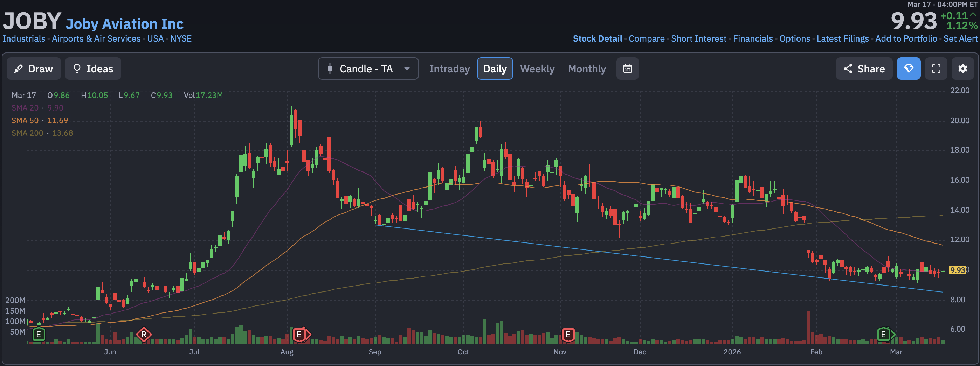The image size is (980, 366).
Task: Click the share icon in the Share button
Action: pos(848,69)
